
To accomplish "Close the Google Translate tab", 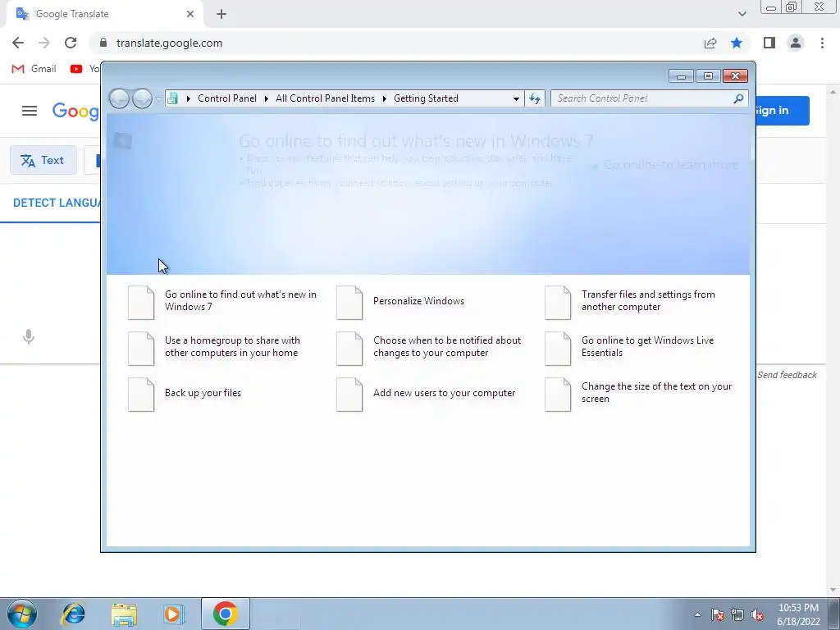I will click(190, 14).
